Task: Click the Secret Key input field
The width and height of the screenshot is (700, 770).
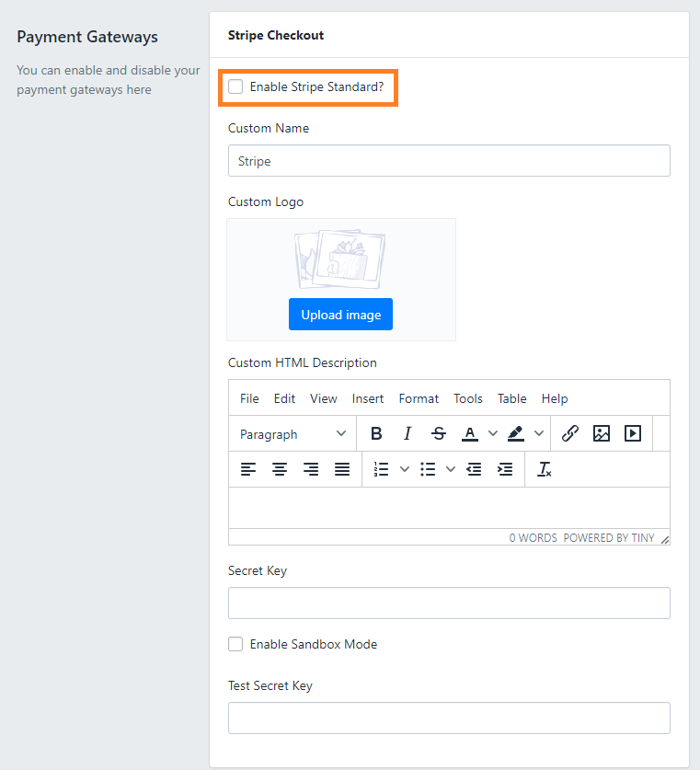Action: coord(449,603)
